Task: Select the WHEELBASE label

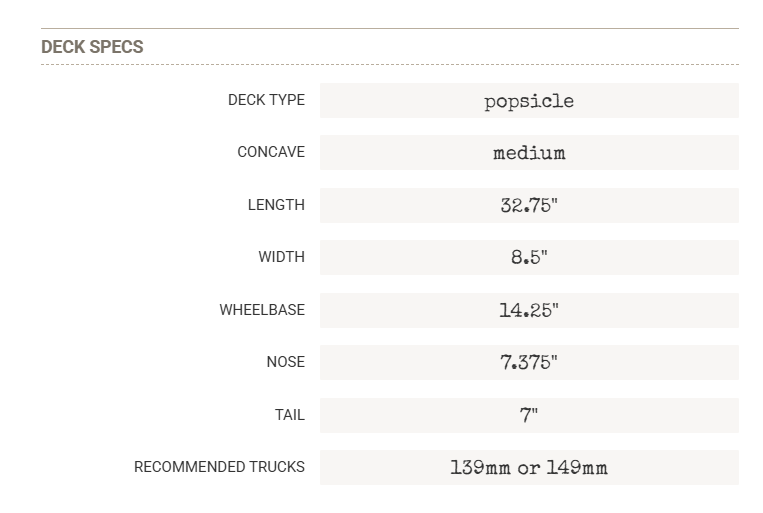Action: click(262, 310)
